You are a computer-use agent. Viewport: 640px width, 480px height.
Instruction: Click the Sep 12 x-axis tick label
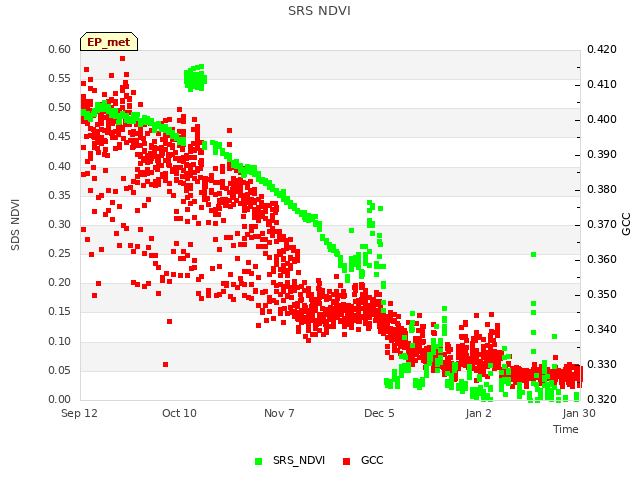[x=79, y=413]
